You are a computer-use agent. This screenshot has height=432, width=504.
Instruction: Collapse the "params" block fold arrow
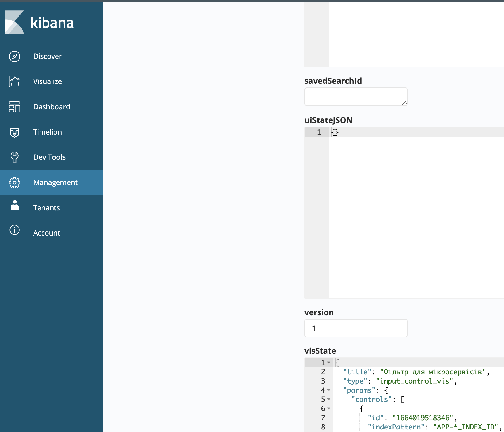click(x=329, y=390)
